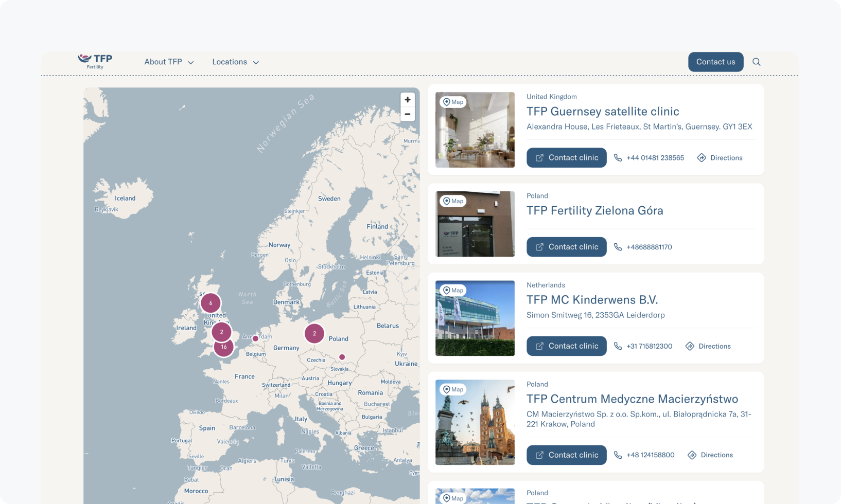Click the Contact us button
Image resolution: width=841 pixels, height=504 pixels.
(715, 62)
